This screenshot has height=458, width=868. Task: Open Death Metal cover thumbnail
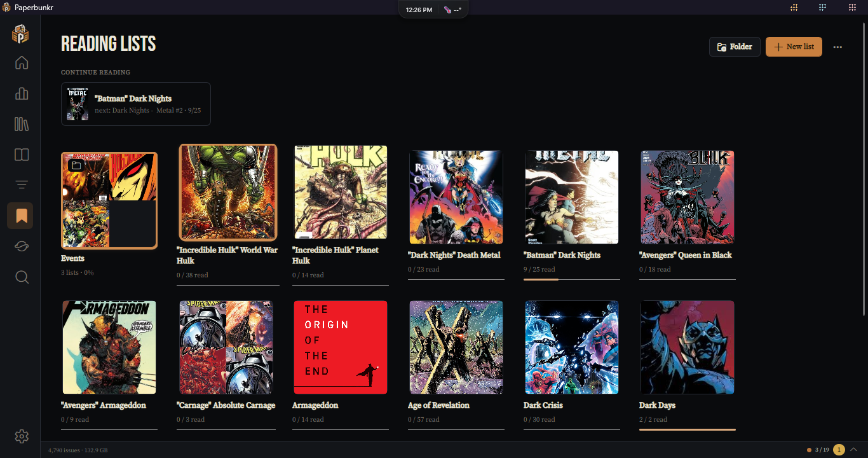pos(456,197)
